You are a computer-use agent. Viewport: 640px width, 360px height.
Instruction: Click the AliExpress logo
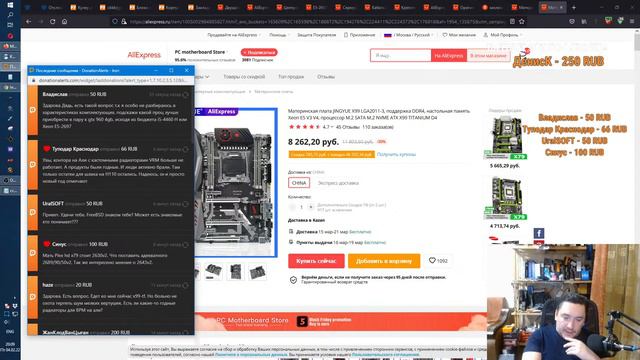144,55
